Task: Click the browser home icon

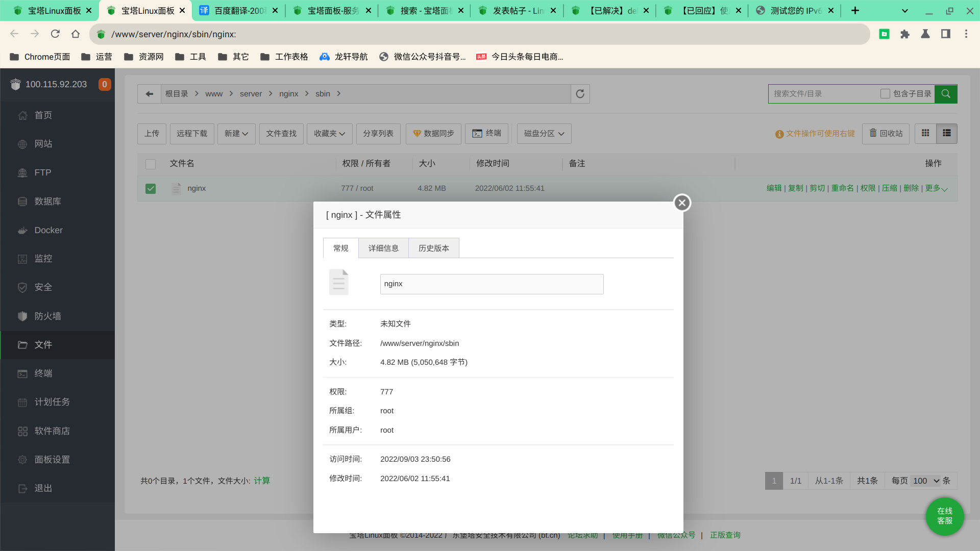Action: pos(76,34)
